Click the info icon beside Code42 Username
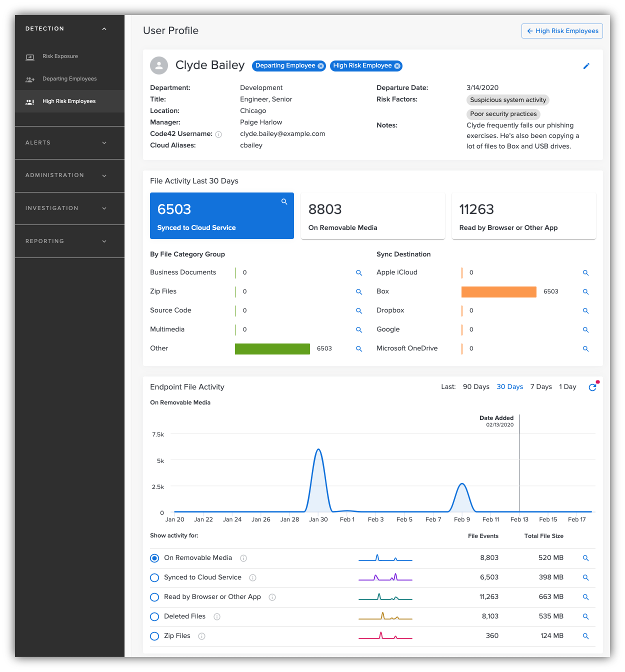The width and height of the screenshot is (625, 672). 218,134
